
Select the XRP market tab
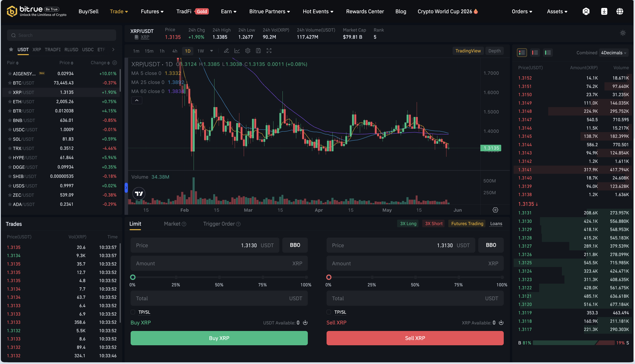[x=36, y=50]
